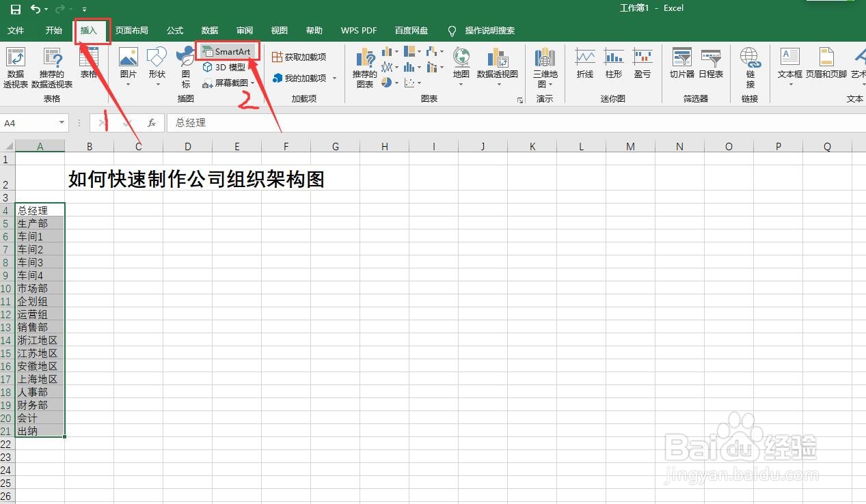866x504 pixels.
Task: Switch to the 审阅 tab
Action: click(x=245, y=31)
